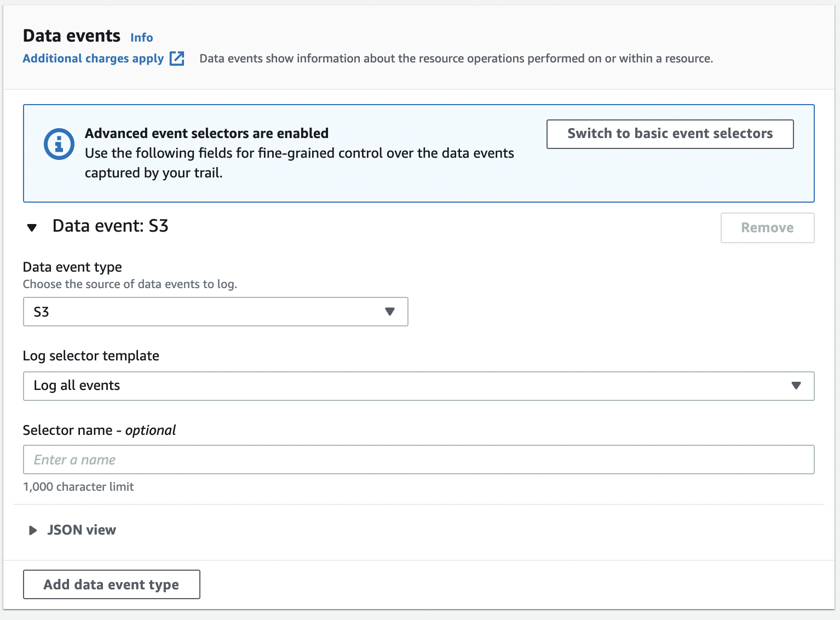Viewport: 840px width, 620px height.
Task: Click the JSON view heading
Action: (81, 530)
